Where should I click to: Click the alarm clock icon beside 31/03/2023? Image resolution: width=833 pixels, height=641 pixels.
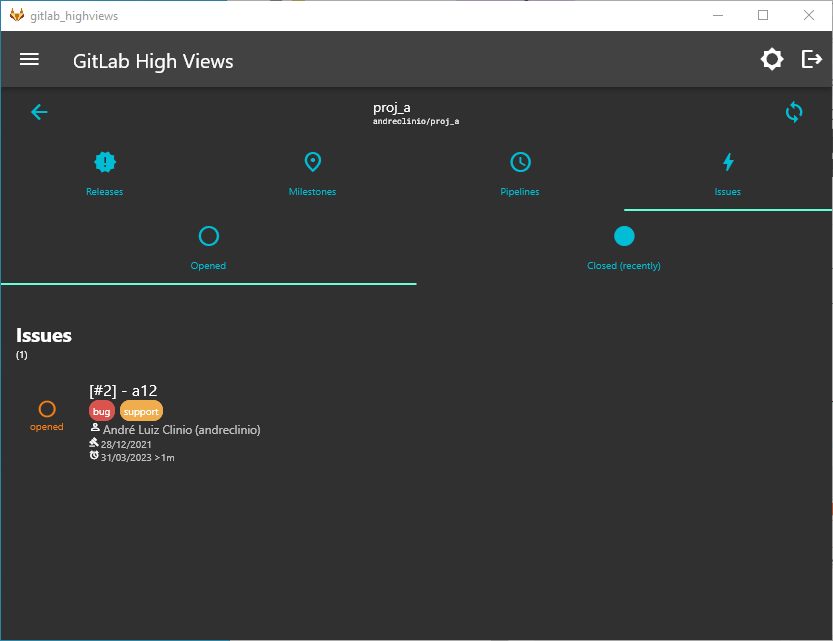click(x=94, y=455)
